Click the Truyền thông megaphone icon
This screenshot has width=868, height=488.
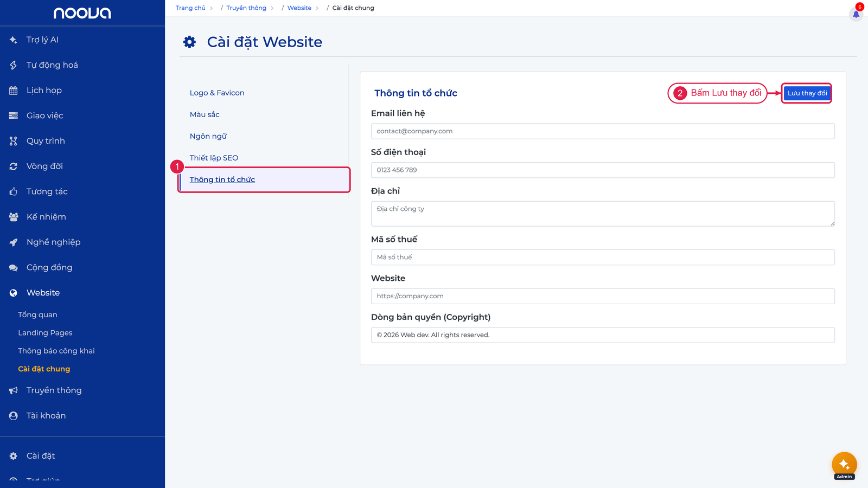pos(13,390)
